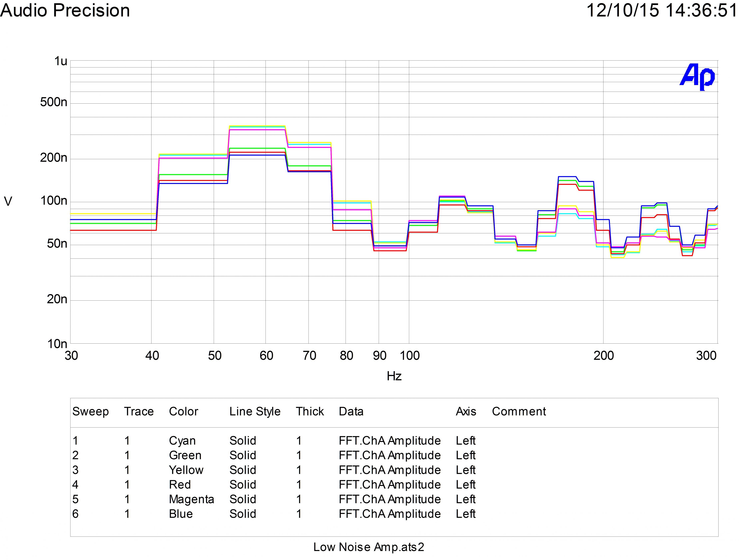Click the '100n' Y-axis label
The height and width of the screenshot is (560, 739).
coord(54,201)
